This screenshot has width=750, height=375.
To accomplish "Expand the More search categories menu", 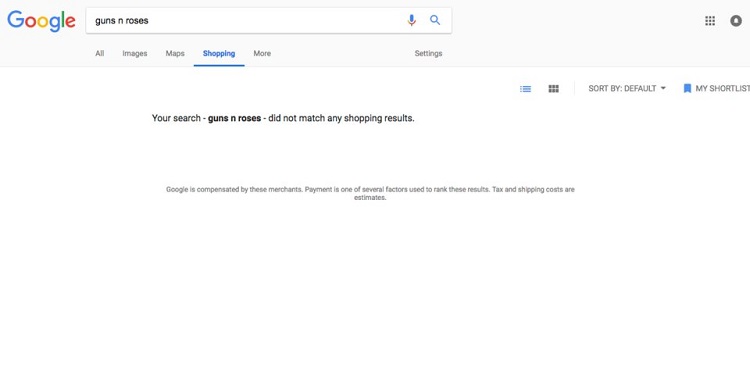I will (262, 54).
